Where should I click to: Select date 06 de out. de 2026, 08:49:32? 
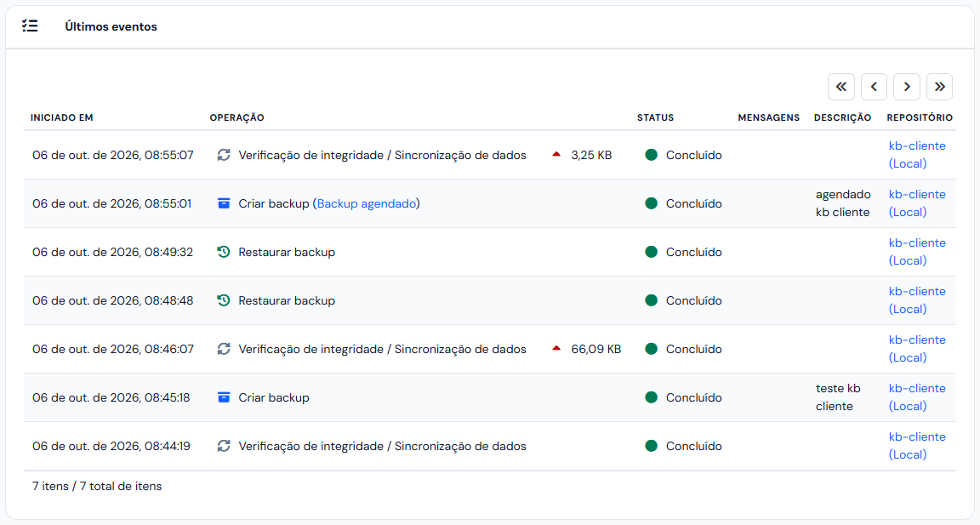(x=112, y=252)
